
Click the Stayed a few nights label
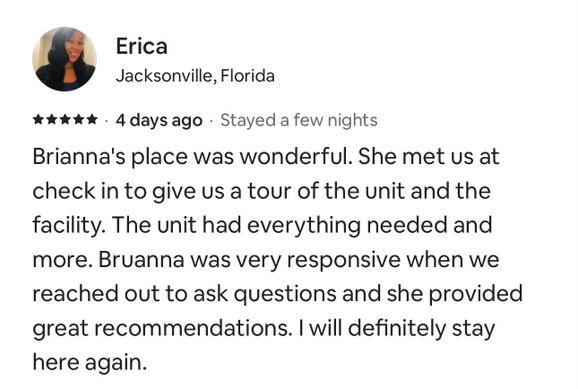tap(299, 121)
